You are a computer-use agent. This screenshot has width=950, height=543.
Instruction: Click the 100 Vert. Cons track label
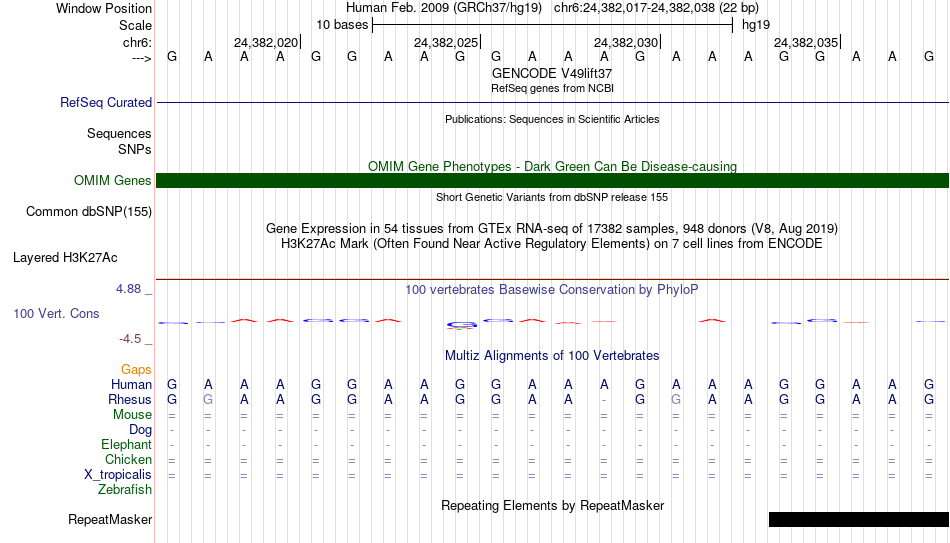[x=56, y=313]
